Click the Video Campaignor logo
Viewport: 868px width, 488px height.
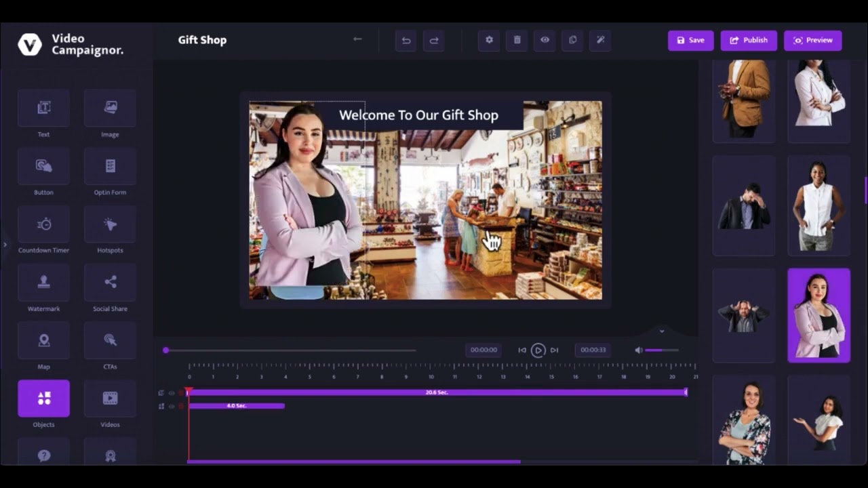coord(71,45)
